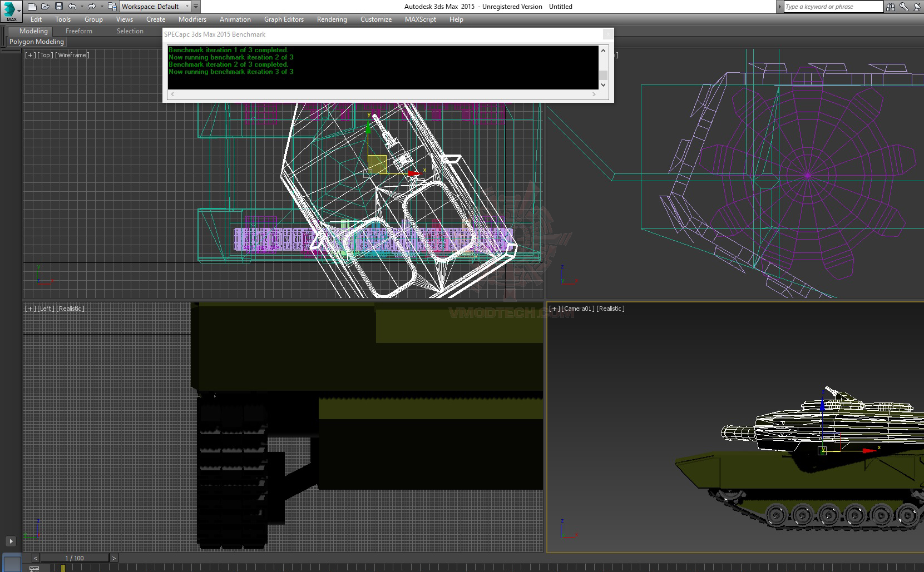The image size is (924, 572).
Task: Click in the keyword search field
Action: pos(832,7)
